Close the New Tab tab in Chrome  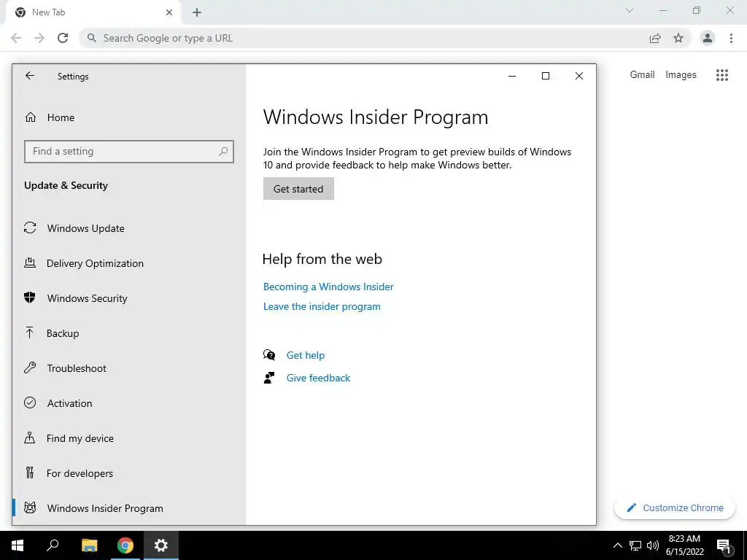click(169, 12)
